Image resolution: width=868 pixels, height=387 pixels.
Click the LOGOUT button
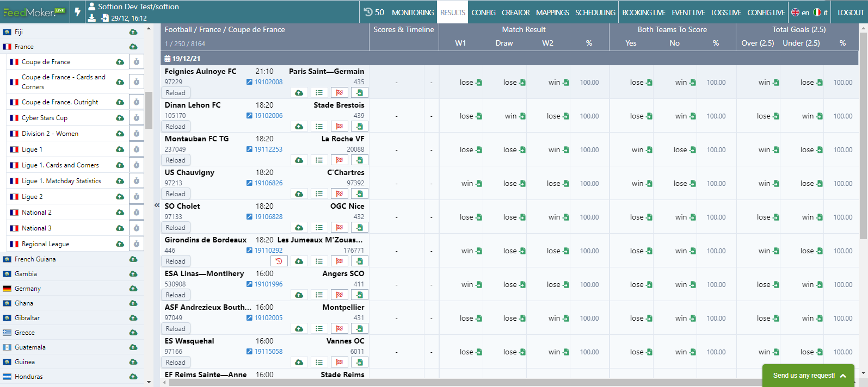[x=851, y=13]
